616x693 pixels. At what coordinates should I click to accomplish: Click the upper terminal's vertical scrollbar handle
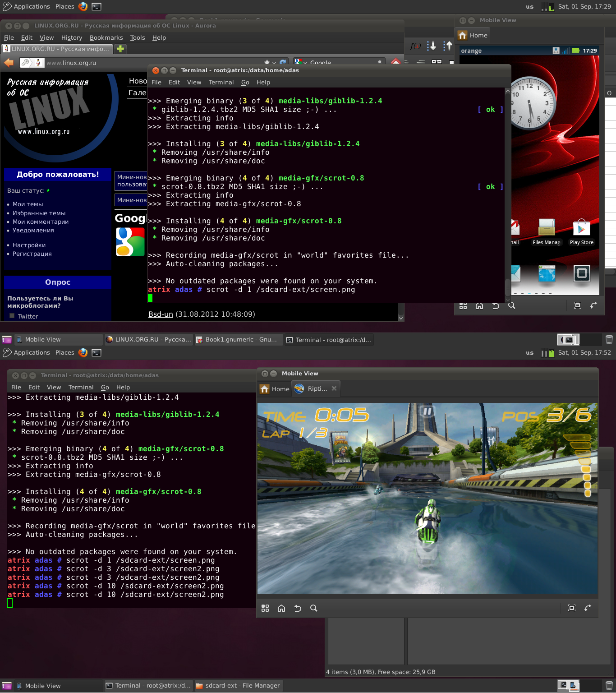[507, 287]
